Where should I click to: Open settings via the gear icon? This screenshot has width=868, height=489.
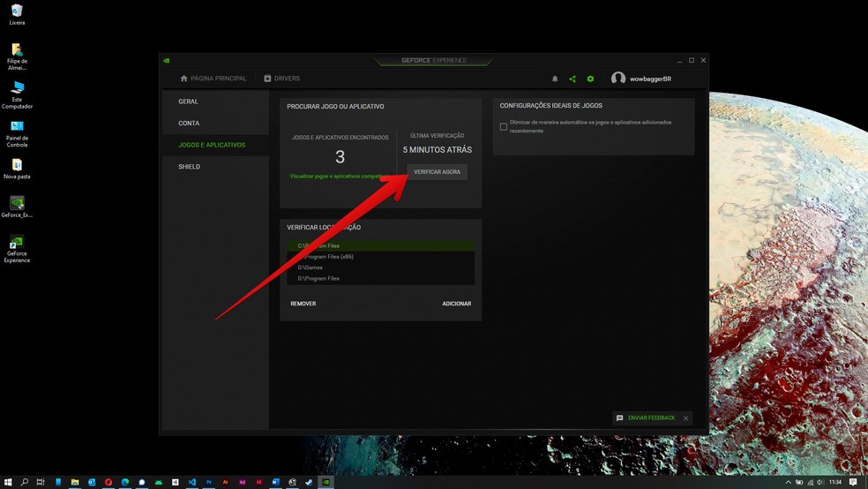591,79
